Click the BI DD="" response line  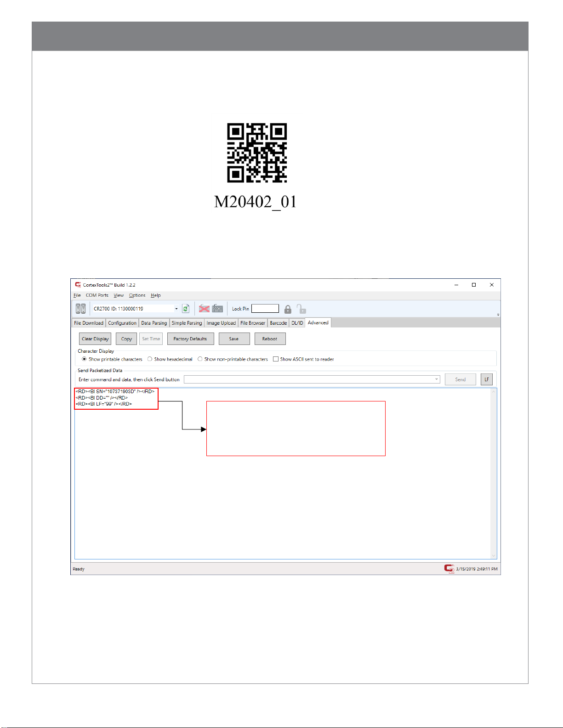click(x=102, y=398)
